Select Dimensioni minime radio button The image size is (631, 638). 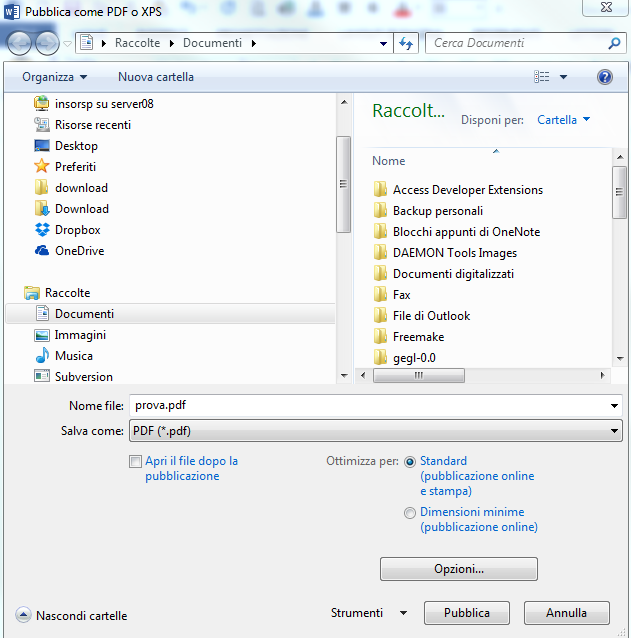coord(410,513)
